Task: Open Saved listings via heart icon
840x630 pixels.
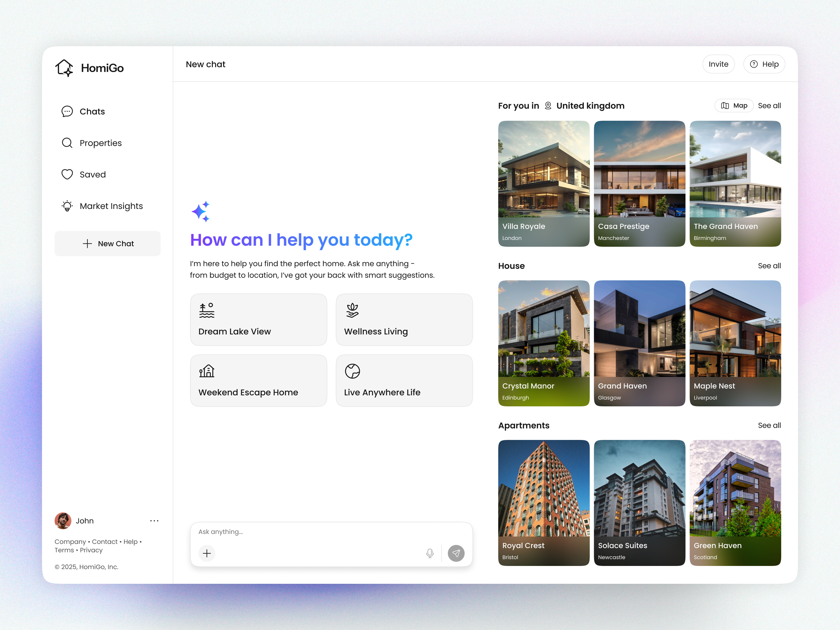Action: click(x=67, y=174)
